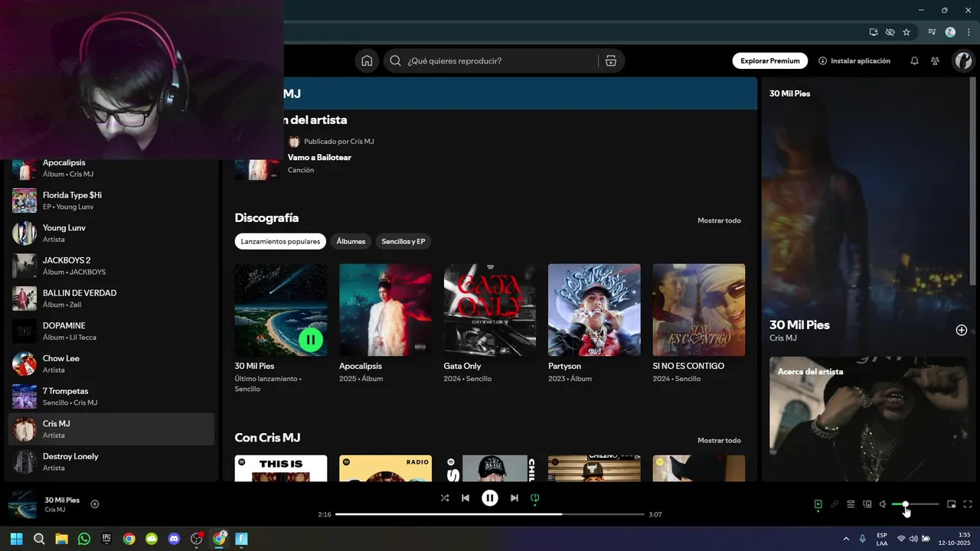Open the Partyson album card

(x=594, y=324)
